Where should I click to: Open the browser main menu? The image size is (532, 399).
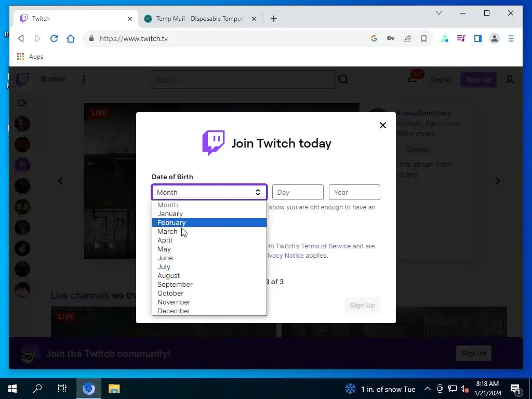click(x=511, y=38)
